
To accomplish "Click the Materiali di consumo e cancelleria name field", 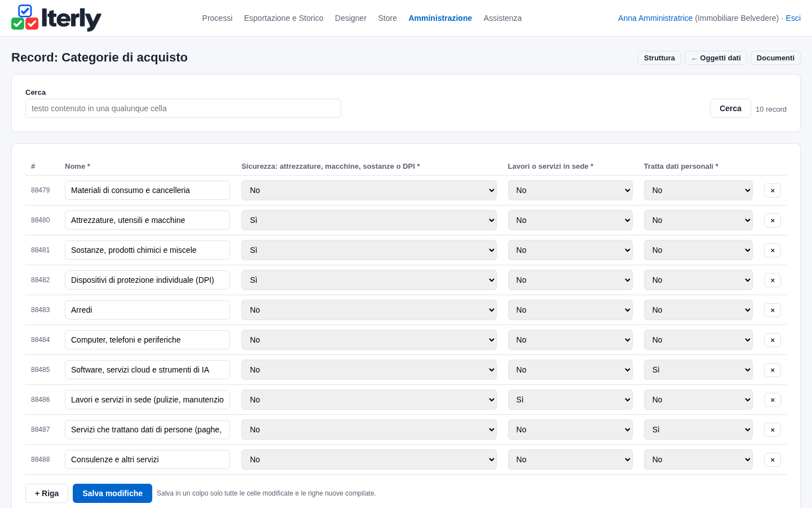I will 147,190.
